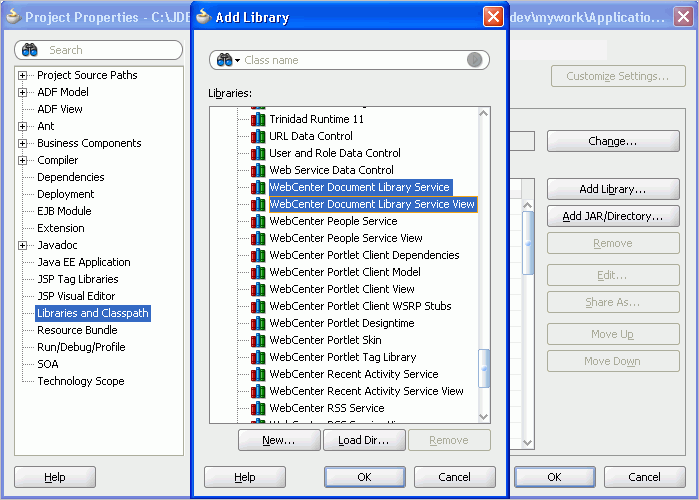Click the WebCenter Document Library Service icon

point(258,187)
